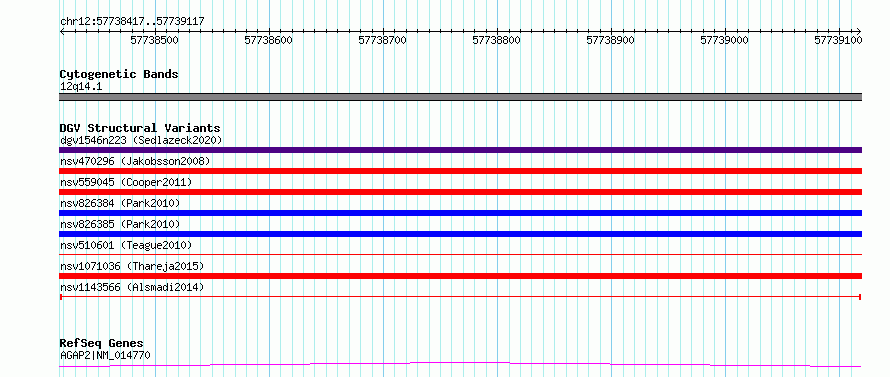Image resolution: width=890 pixels, height=377 pixels.
Task: Click ruler coordinate 57738700
Action: (383, 40)
